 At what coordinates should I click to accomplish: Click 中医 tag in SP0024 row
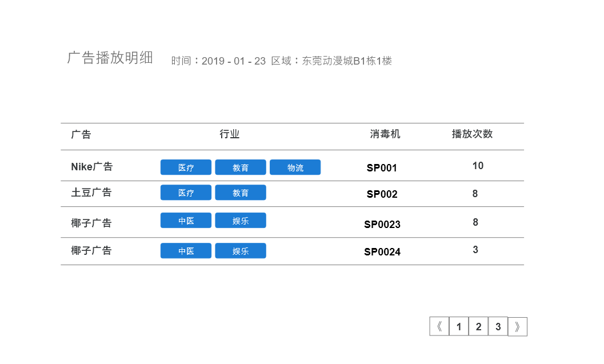pyautogui.click(x=186, y=251)
